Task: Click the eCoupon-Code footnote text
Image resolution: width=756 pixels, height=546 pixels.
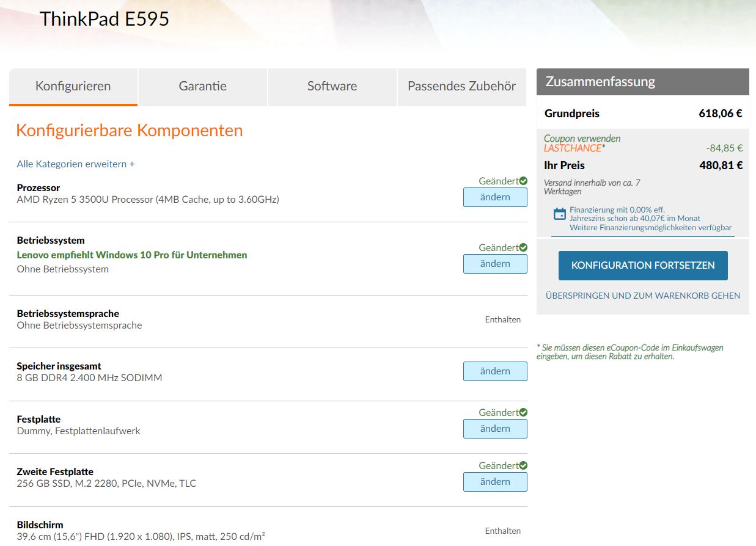Action: point(629,352)
